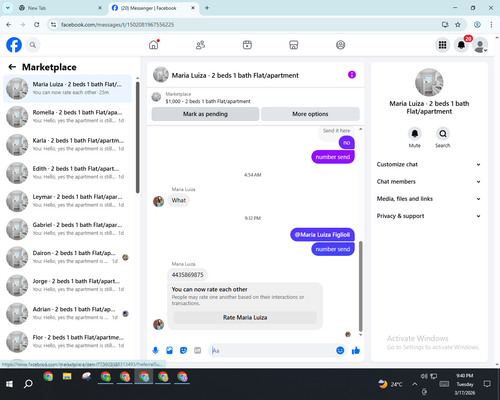
Task: Open the Marketplace storefront icon
Action: pyautogui.click(x=294, y=45)
